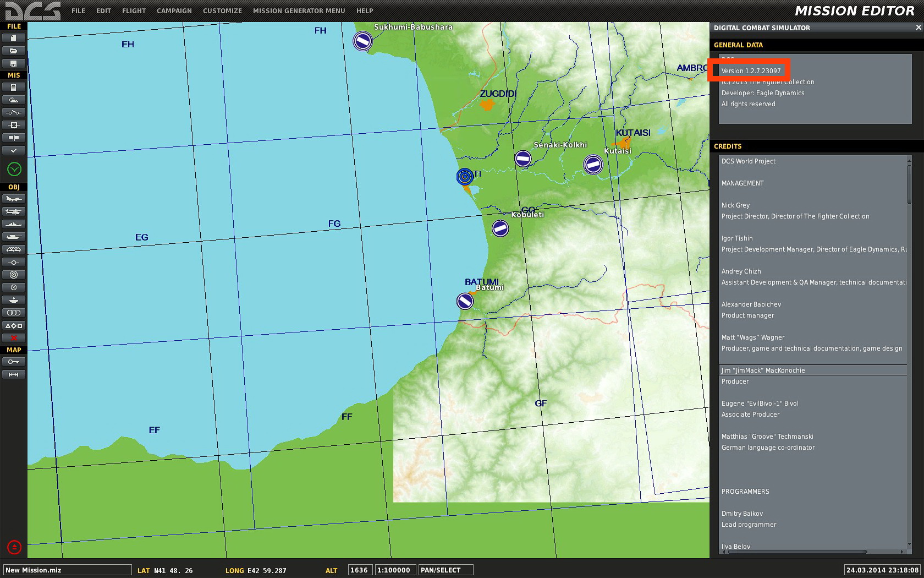This screenshot has width=924, height=578.
Task: Select the static object bridge icon
Action: coord(14,249)
